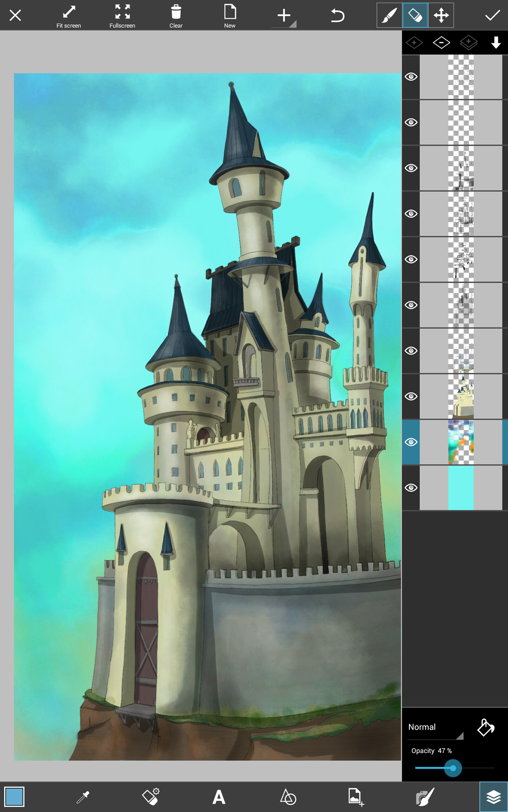Open eraser settings at the bottom bar
Image resolution: width=508 pixels, height=812 pixels.
(x=151, y=797)
